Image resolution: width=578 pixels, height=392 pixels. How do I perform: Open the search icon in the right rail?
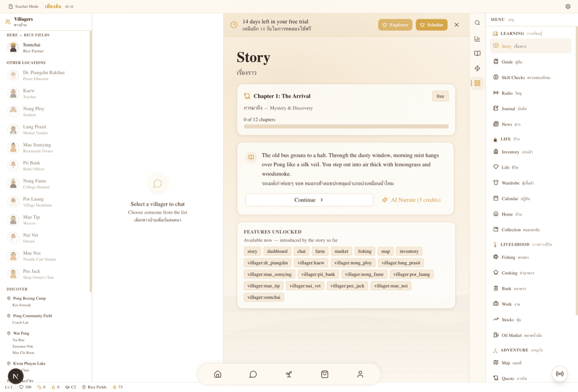pyautogui.click(x=477, y=23)
